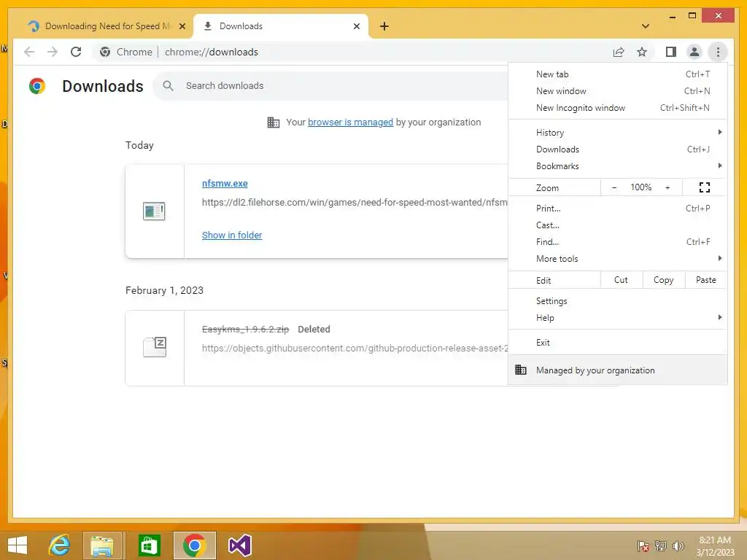Expand the Help submenu
This screenshot has height=560, width=747.
pyautogui.click(x=618, y=318)
